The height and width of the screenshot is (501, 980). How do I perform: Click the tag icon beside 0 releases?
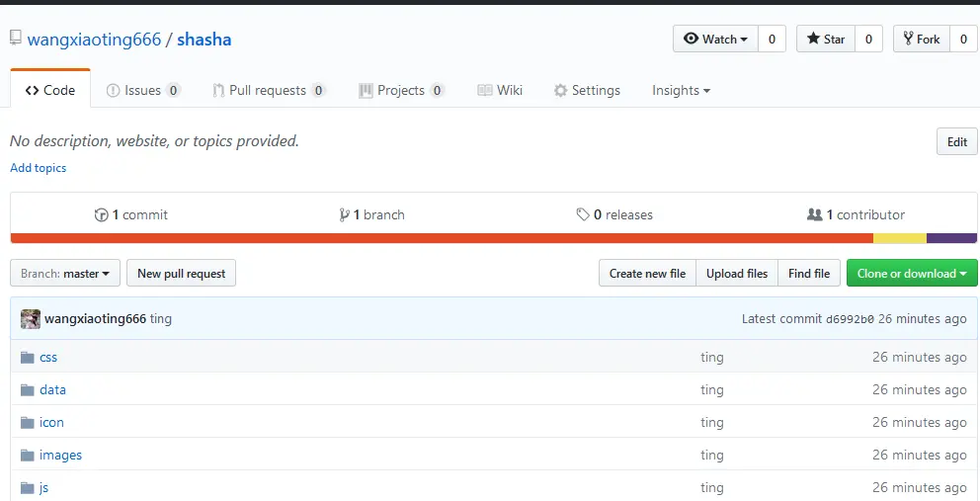point(583,214)
